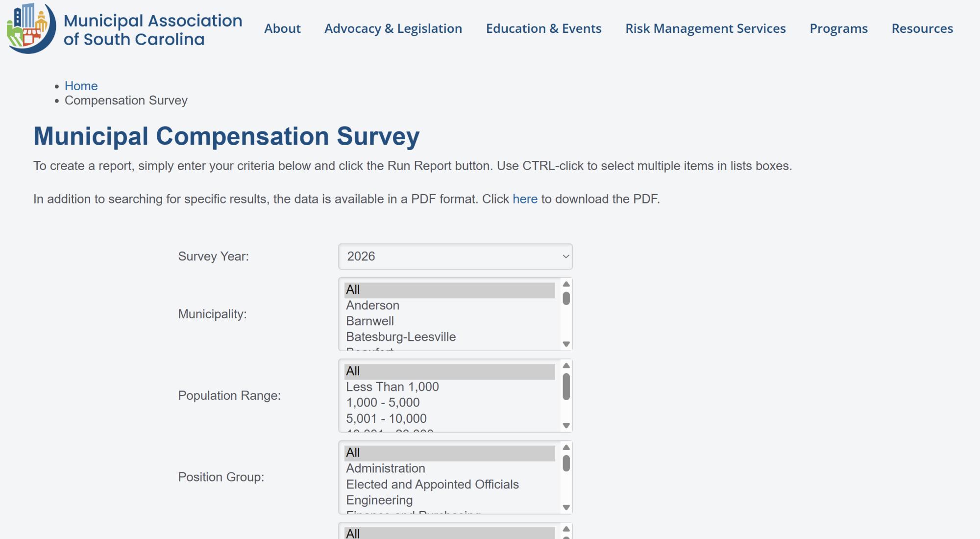Click Municipal Association of South Carolina title
The width and height of the screenshot is (980, 539).
point(153,30)
